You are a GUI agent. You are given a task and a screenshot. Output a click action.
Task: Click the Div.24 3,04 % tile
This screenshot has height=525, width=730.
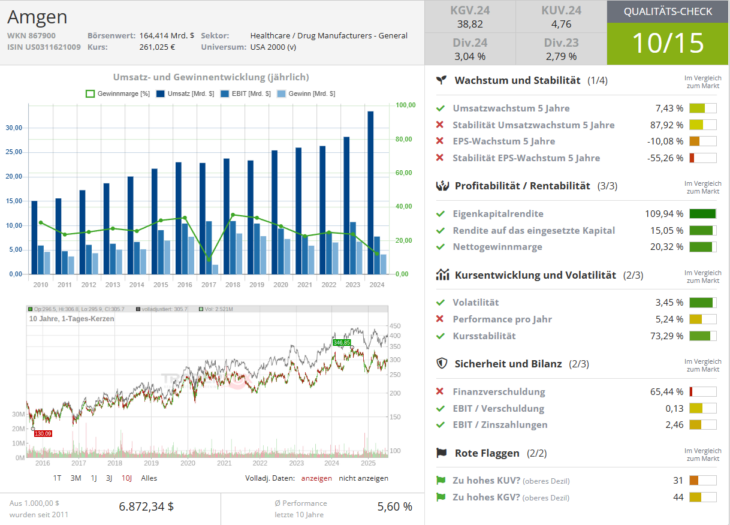click(x=470, y=49)
